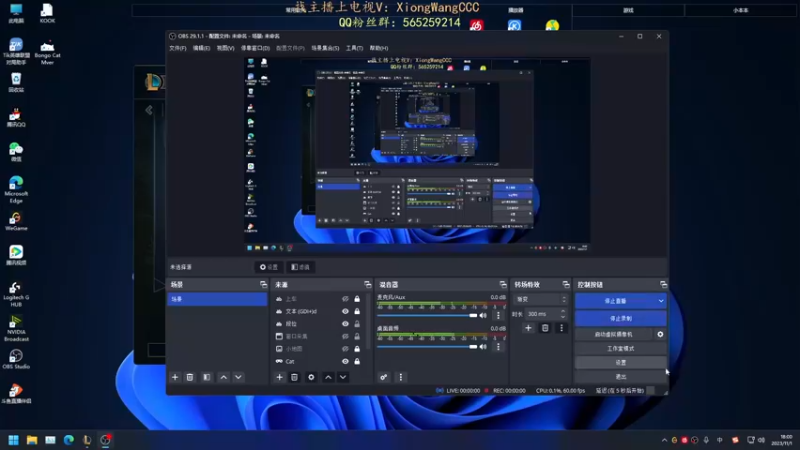Adjust the 300 ms duration stepper
800x450 pixels.
(563, 314)
